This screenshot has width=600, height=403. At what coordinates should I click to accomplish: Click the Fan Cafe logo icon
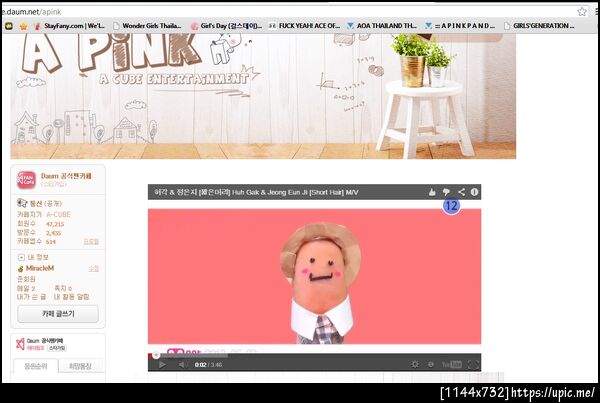tap(26, 180)
